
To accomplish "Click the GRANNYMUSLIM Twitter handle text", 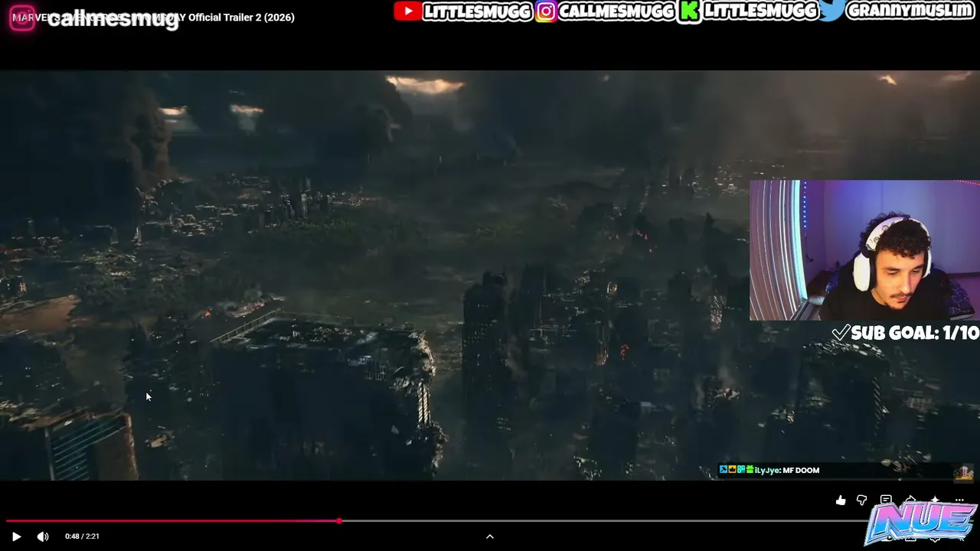I will point(910,11).
